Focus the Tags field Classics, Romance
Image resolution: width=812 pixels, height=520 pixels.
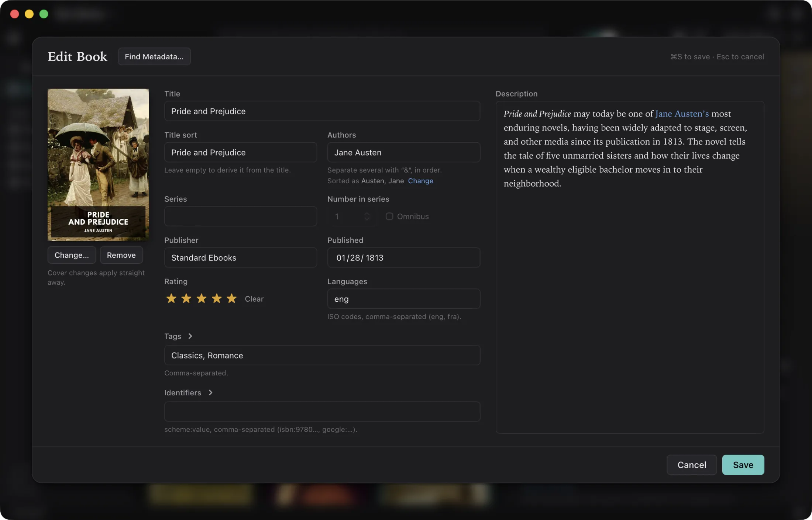322,355
